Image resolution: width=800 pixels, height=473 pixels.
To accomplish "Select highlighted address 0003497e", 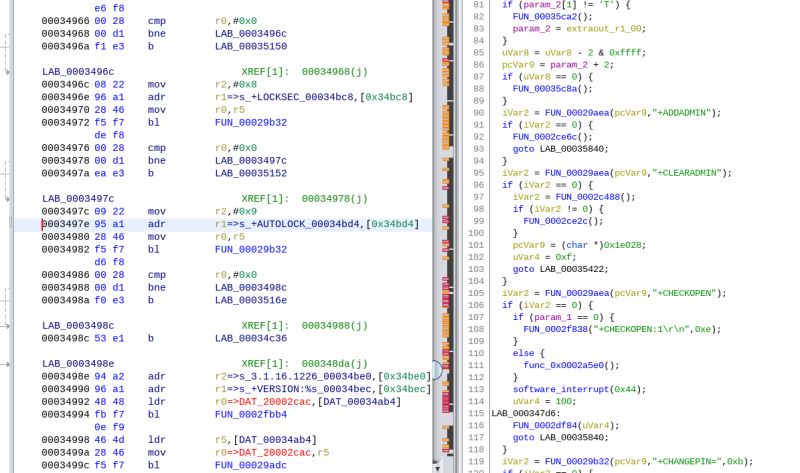I will point(65,224).
